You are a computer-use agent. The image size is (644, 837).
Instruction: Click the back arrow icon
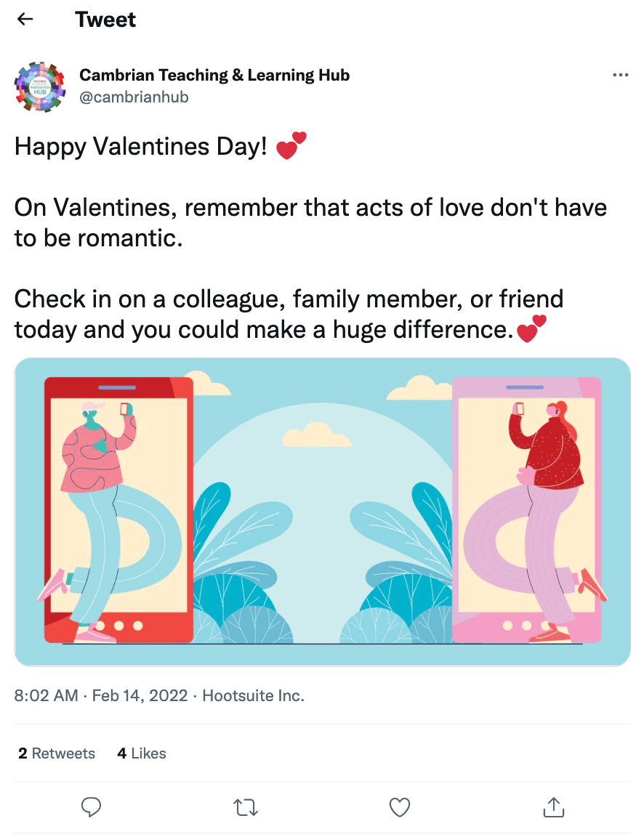(x=25, y=20)
